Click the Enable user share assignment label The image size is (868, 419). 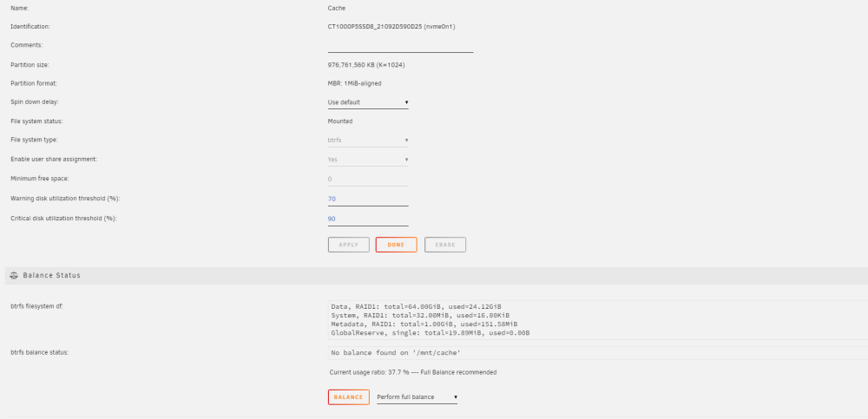point(54,160)
